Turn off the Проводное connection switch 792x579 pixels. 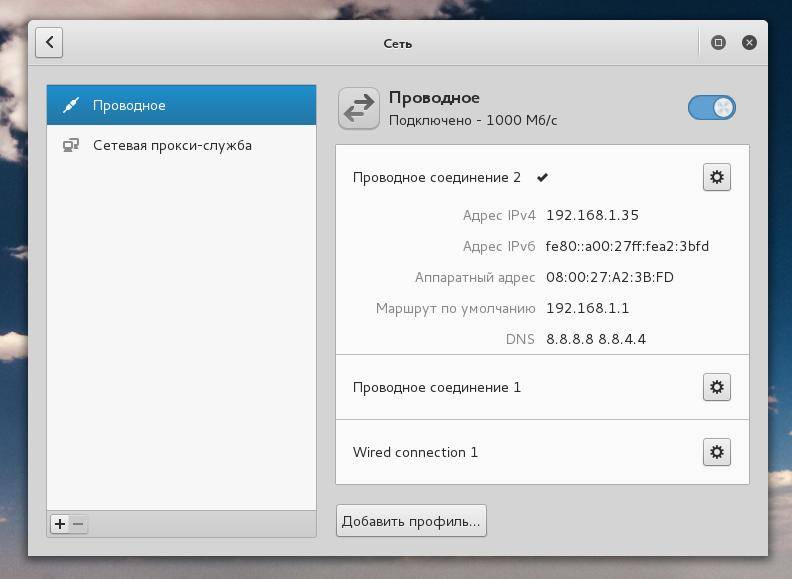(712, 108)
